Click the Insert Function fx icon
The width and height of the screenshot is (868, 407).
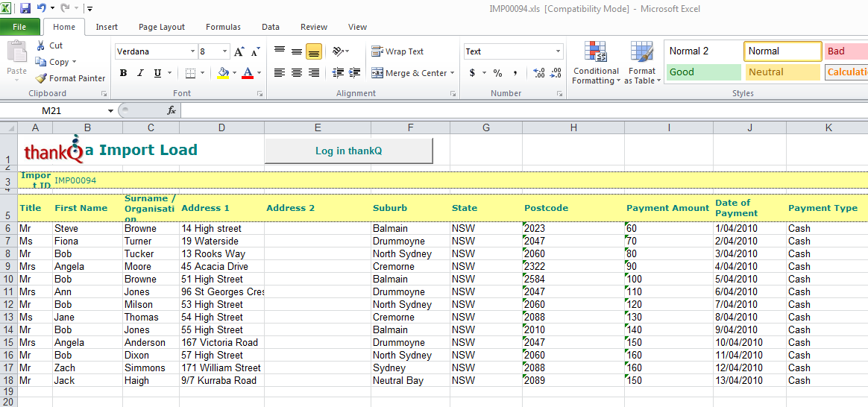(x=172, y=110)
